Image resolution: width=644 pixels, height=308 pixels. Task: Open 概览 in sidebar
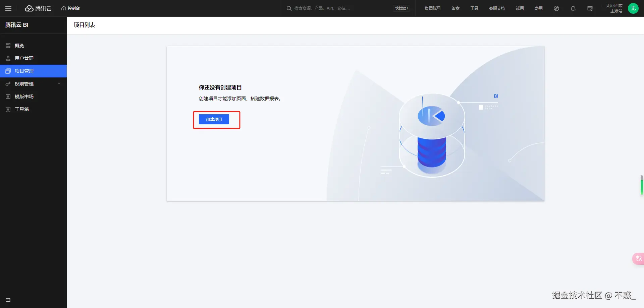pos(33,46)
